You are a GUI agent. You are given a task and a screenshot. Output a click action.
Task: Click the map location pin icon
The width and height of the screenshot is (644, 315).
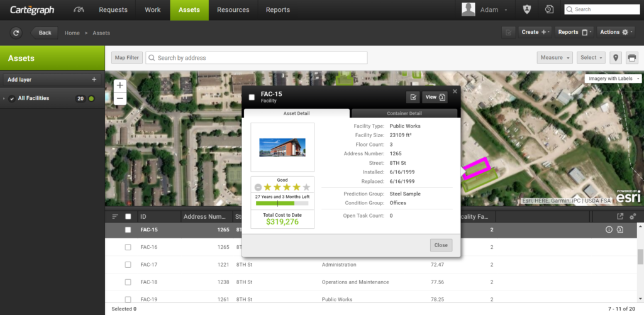tap(616, 58)
